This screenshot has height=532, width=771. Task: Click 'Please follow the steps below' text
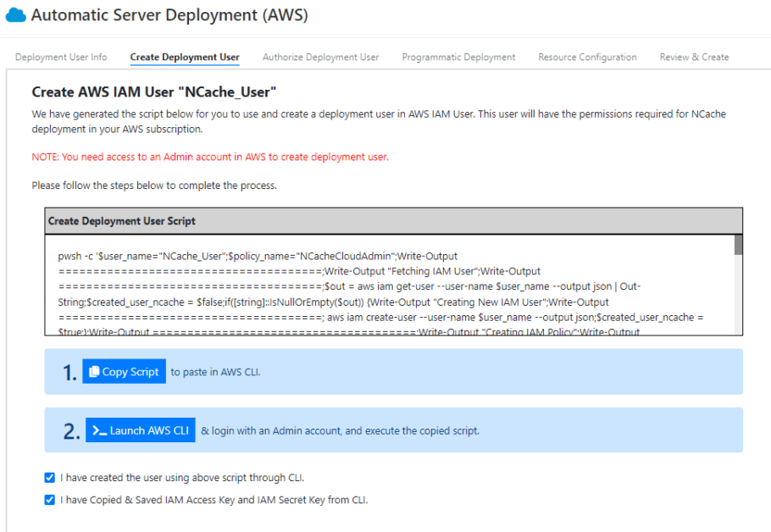tap(154, 186)
